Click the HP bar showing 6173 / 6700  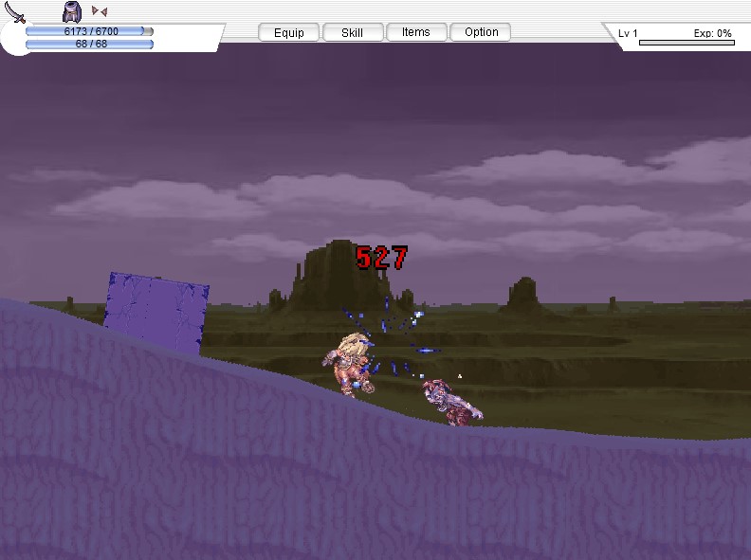click(89, 31)
